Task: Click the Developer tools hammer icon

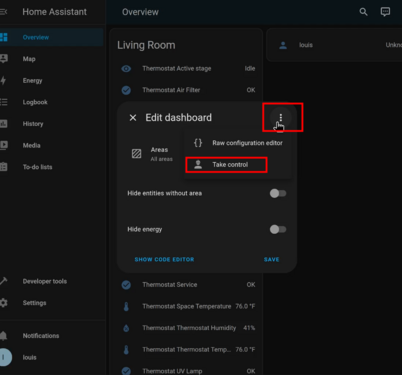Action: (x=3, y=281)
